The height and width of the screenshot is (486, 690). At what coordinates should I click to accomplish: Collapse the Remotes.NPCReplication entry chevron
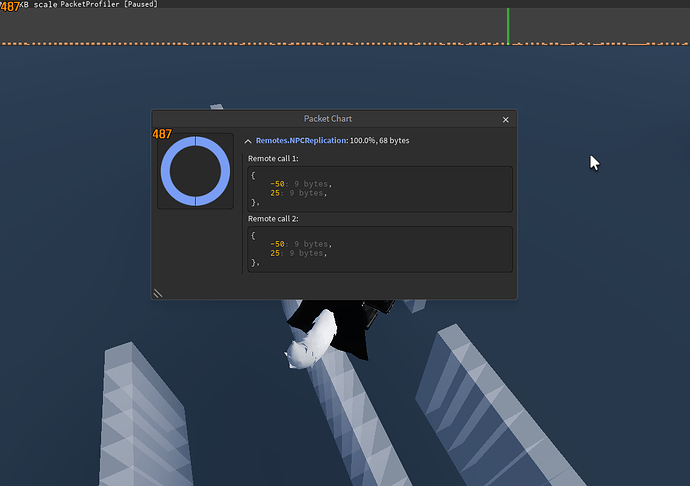(248, 141)
